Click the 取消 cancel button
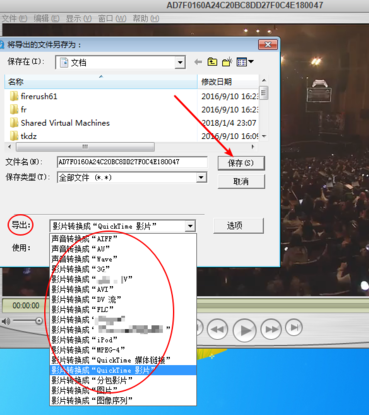Viewport: 369px width, 415px height. pos(241,181)
